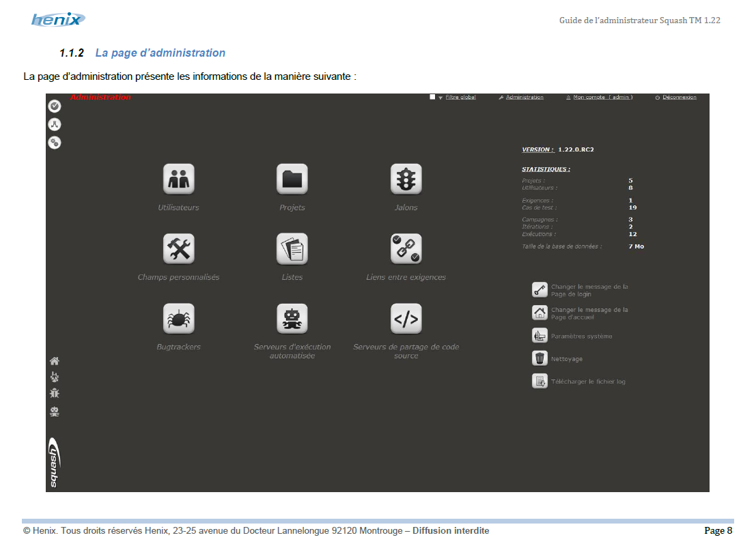Click the 'Serveurs d'exécution automatisée' label

[x=292, y=352]
